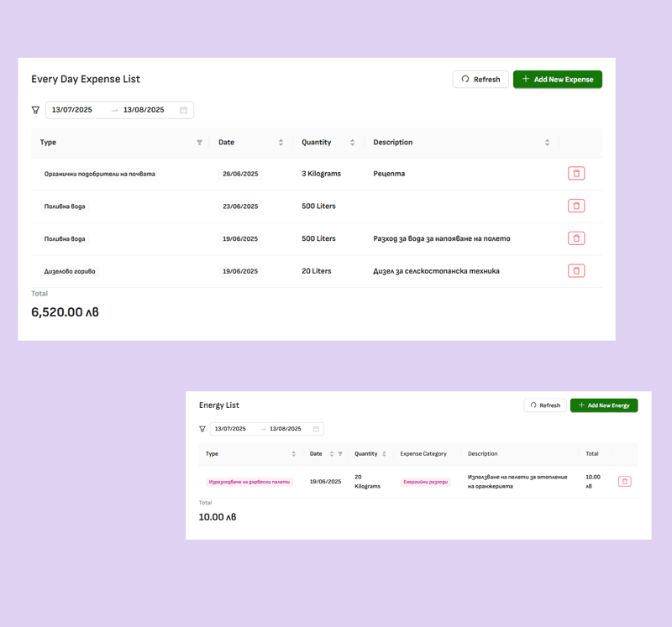The image size is (672, 627).
Task: Click Add New Expense button
Action: click(x=557, y=80)
